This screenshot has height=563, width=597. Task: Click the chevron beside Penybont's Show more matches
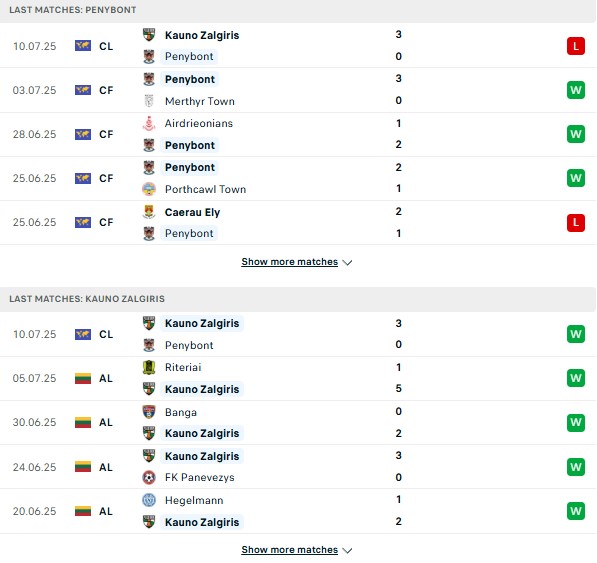[347, 262]
